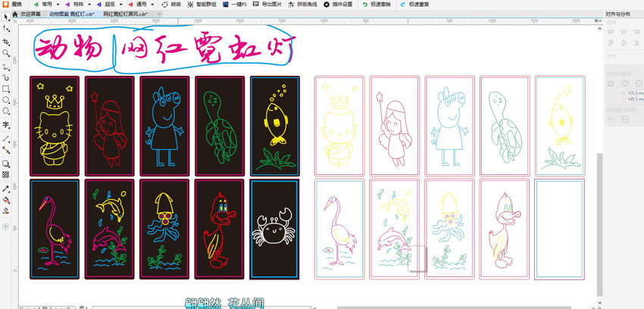Select the Connector tool

point(6,149)
